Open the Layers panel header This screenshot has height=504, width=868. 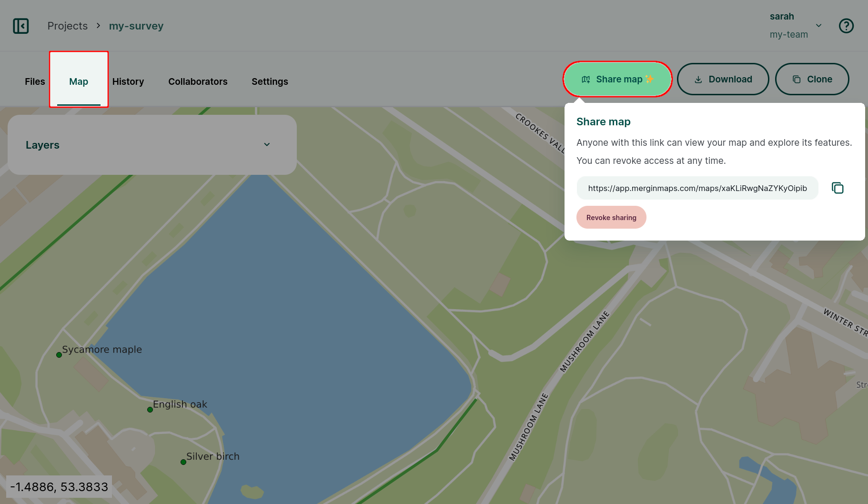[42, 144]
